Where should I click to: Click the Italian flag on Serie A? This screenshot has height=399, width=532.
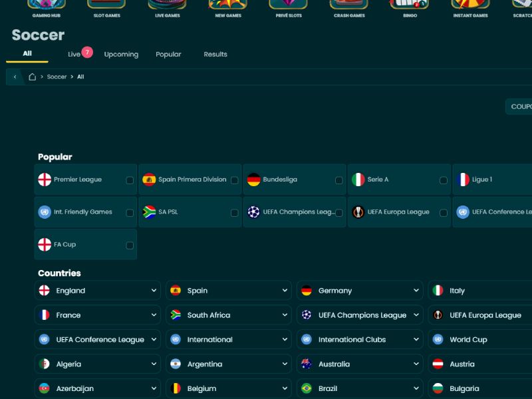pos(358,180)
